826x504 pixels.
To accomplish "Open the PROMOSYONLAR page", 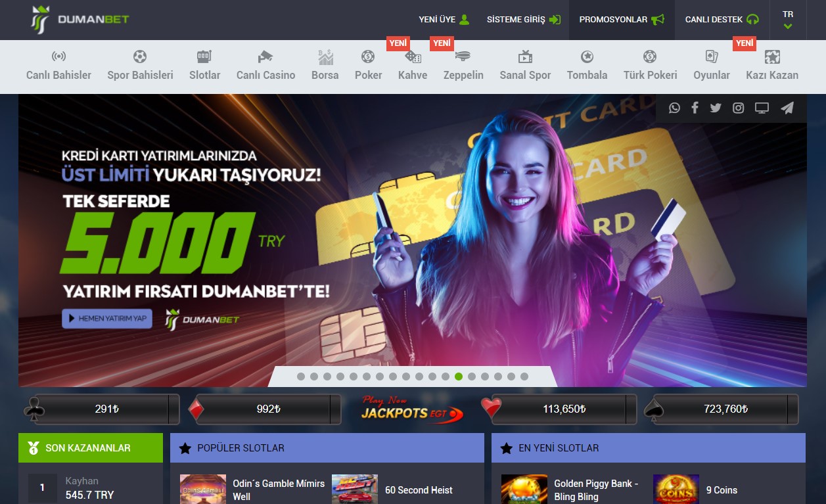I will tap(622, 20).
